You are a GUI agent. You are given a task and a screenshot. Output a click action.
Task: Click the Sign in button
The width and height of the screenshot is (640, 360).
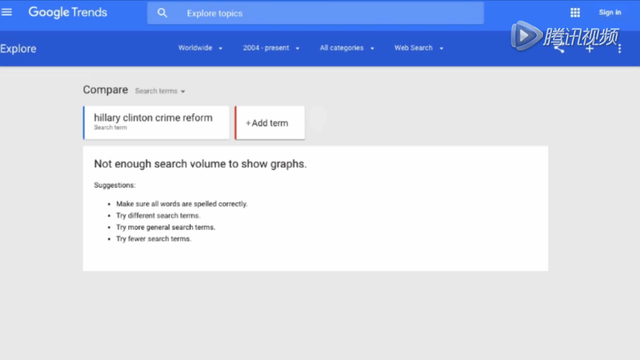610,12
